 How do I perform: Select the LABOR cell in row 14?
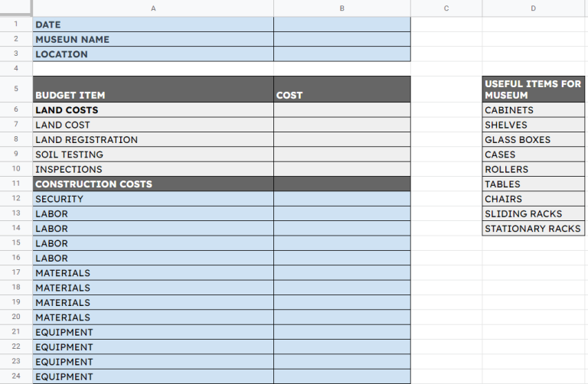point(153,228)
